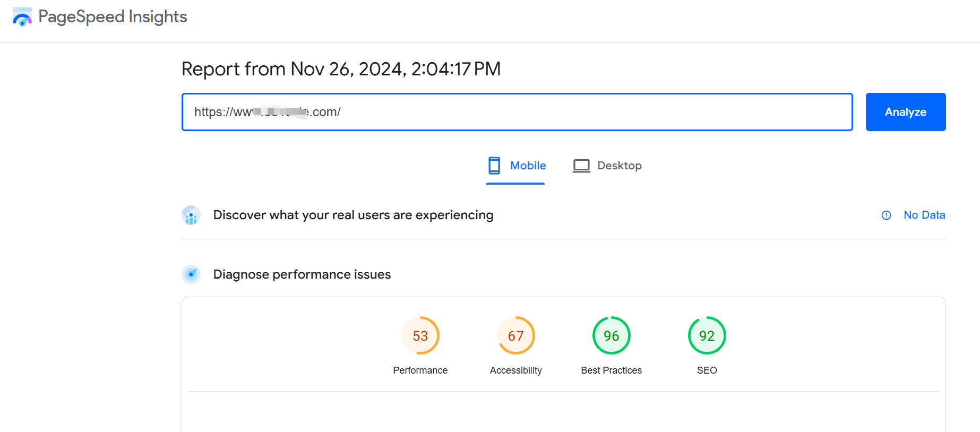Image resolution: width=980 pixels, height=432 pixels.
Task: Open the Performance score gauge showing 53
Action: point(420,335)
